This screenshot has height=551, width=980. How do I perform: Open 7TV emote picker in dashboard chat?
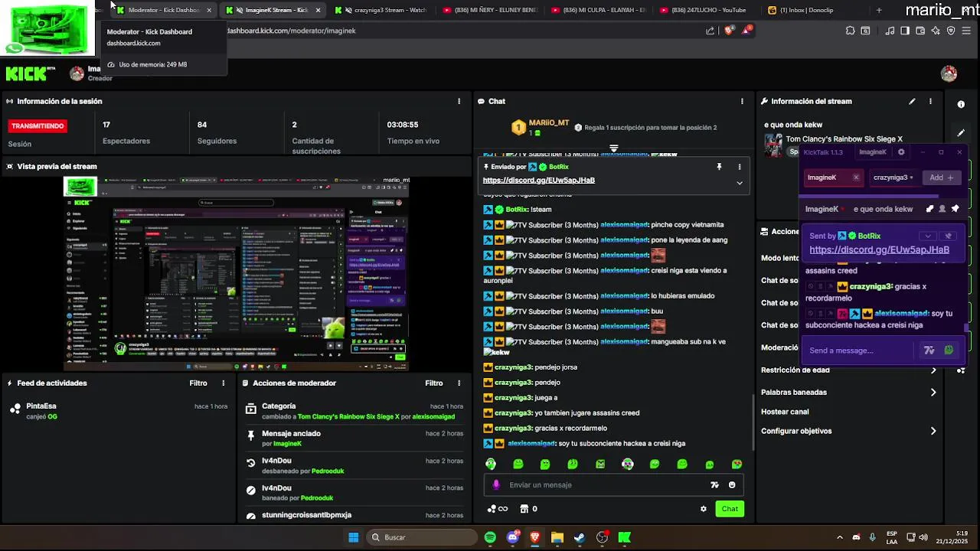[714, 485]
